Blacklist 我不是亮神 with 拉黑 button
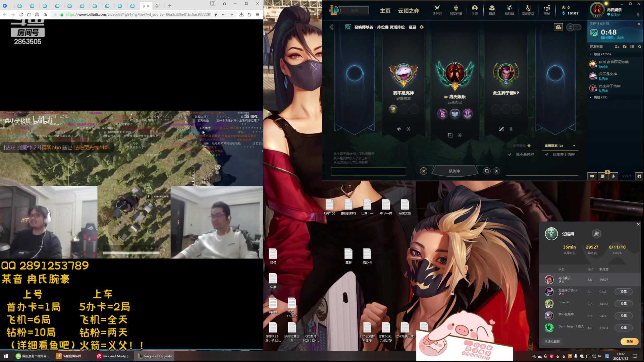 pyautogui.click(x=623, y=316)
